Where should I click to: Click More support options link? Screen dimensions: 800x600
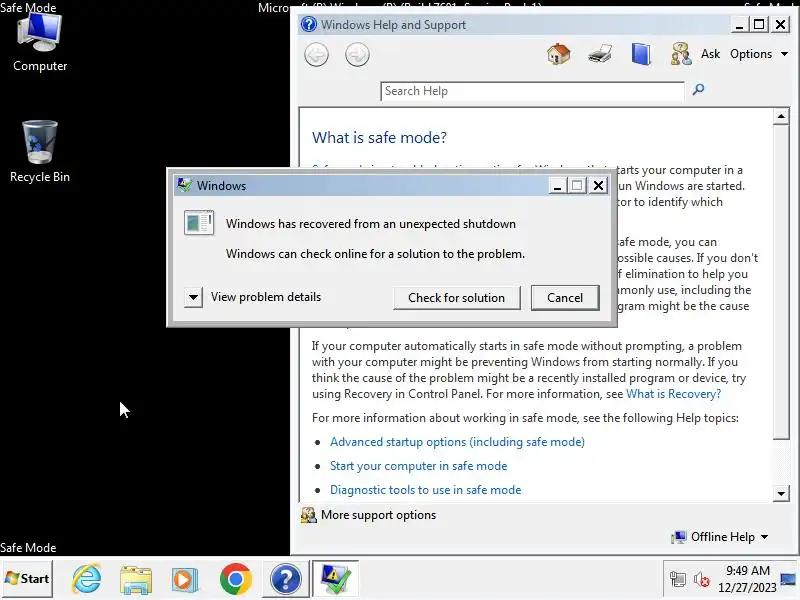(x=378, y=515)
